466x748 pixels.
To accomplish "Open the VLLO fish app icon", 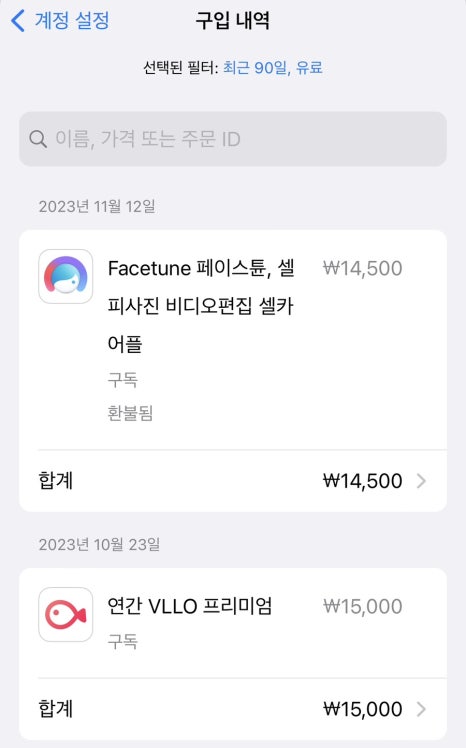I will tap(66, 614).
